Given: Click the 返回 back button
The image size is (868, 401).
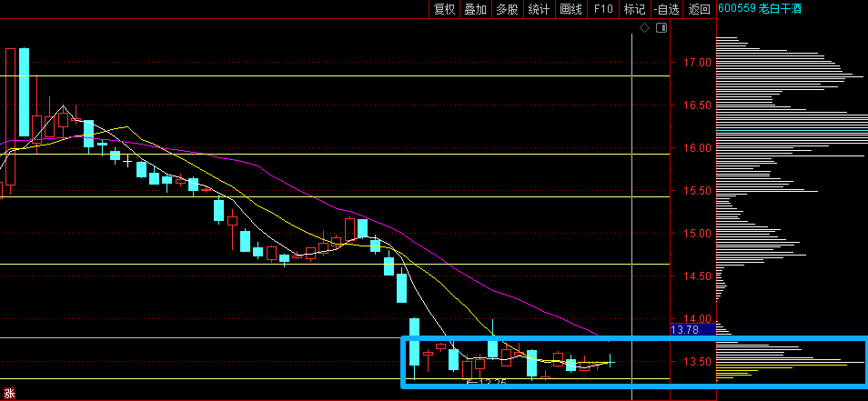Looking at the screenshot, I should [699, 9].
